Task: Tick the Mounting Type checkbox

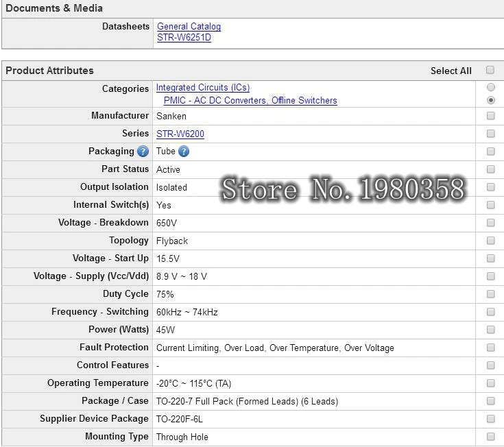Action: [490, 437]
